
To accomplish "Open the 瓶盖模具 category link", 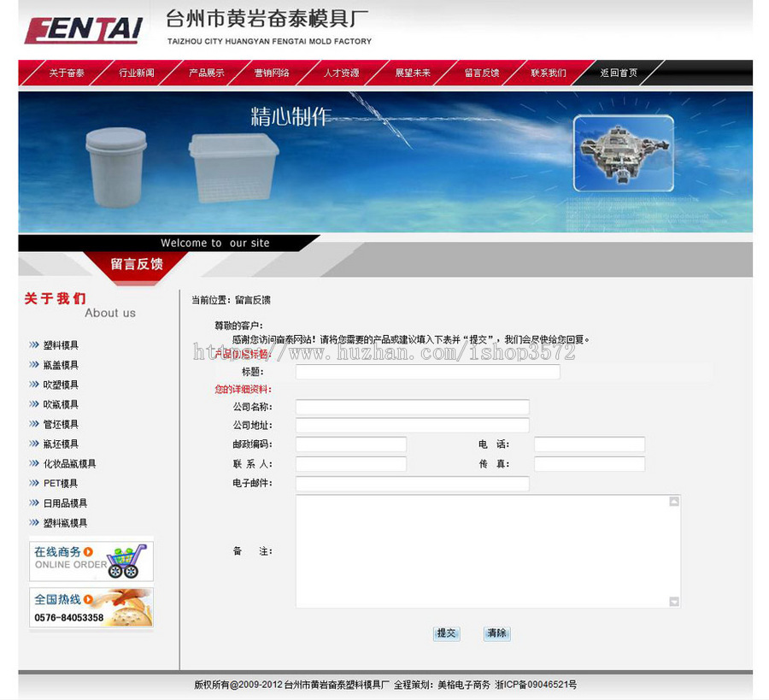I will tap(62, 364).
